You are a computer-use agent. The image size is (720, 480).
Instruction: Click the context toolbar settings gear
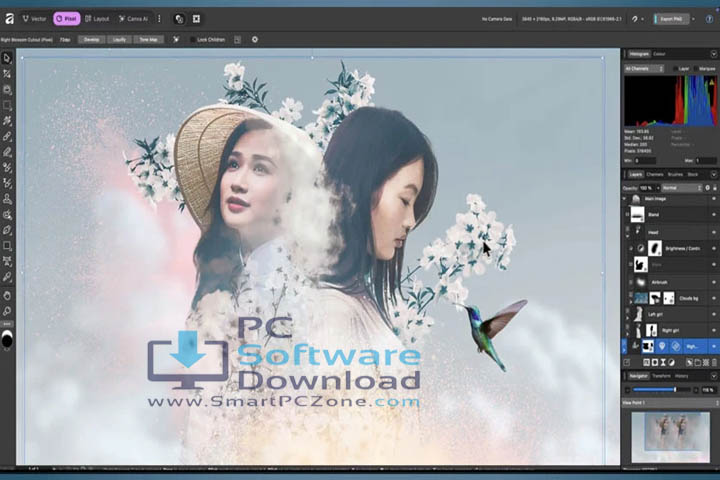[x=255, y=40]
